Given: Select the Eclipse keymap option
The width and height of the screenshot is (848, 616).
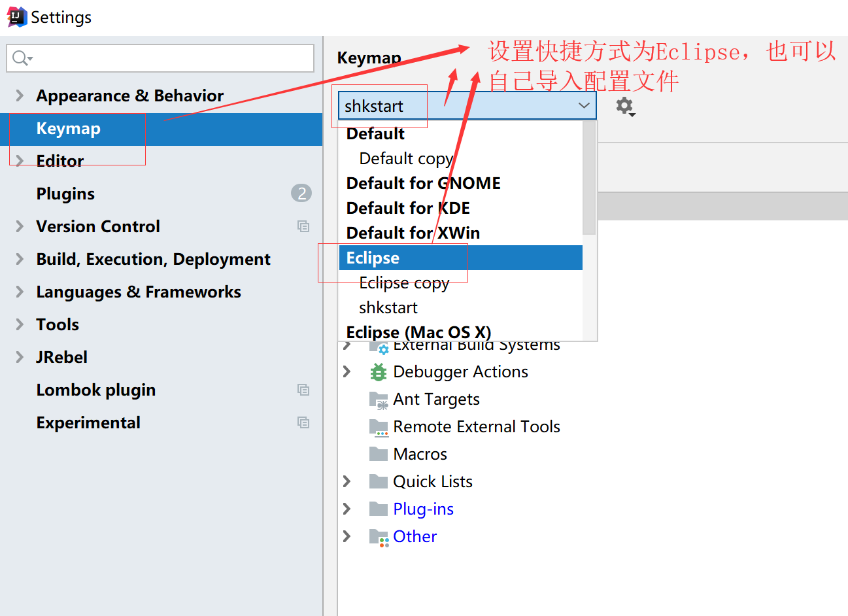Looking at the screenshot, I should [x=461, y=258].
